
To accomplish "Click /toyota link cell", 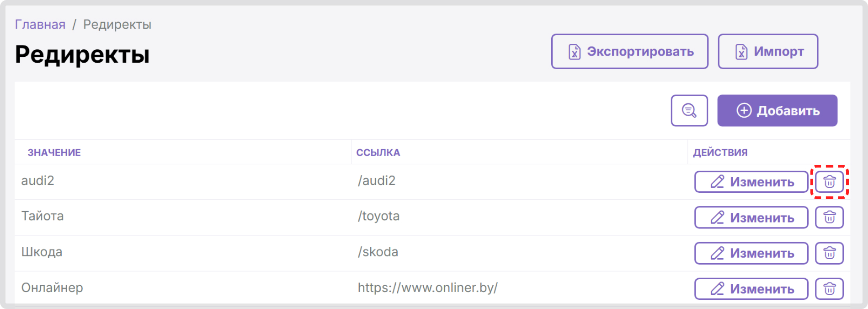I will (378, 216).
